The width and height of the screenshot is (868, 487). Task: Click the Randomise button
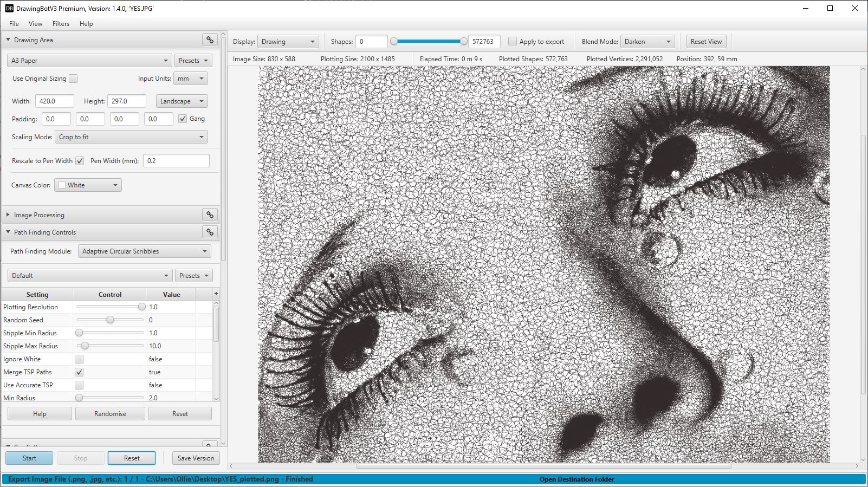(x=110, y=414)
